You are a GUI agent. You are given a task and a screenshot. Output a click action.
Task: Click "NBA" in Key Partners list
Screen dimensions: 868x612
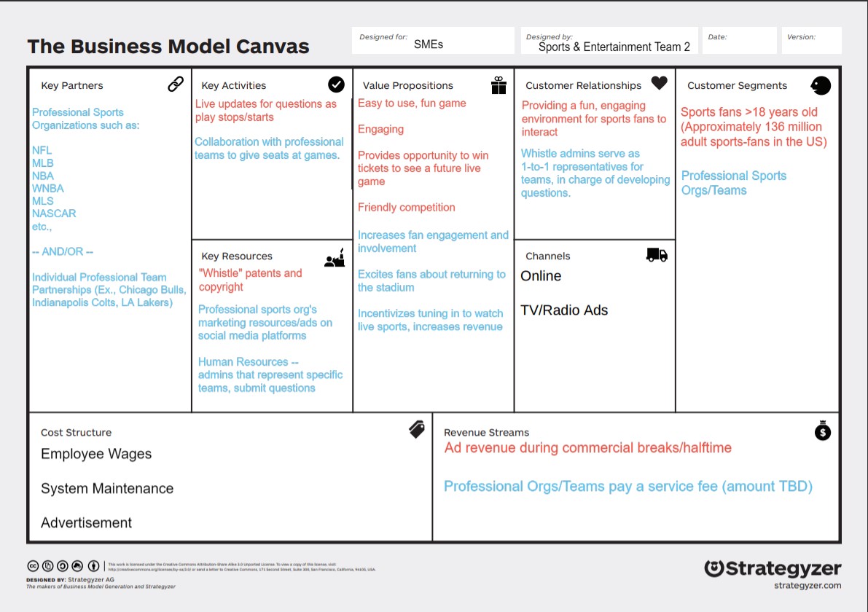point(42,176)
